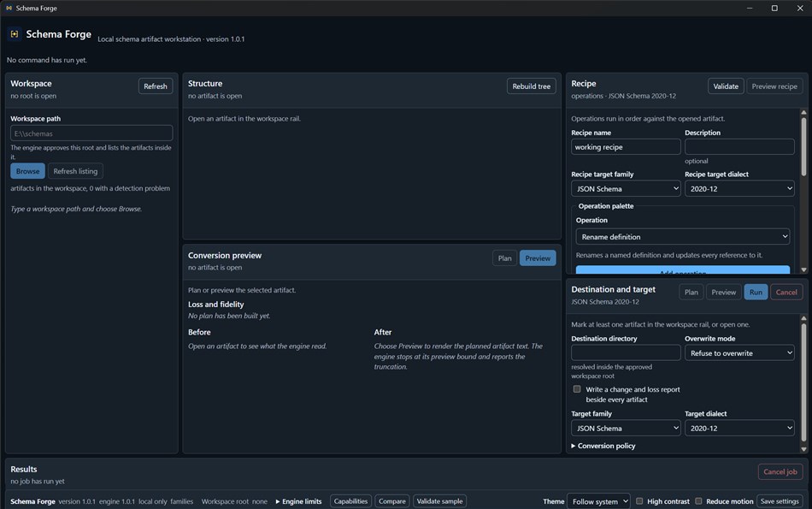Click the Recipe panel scrollbar

tap(803, 146)
